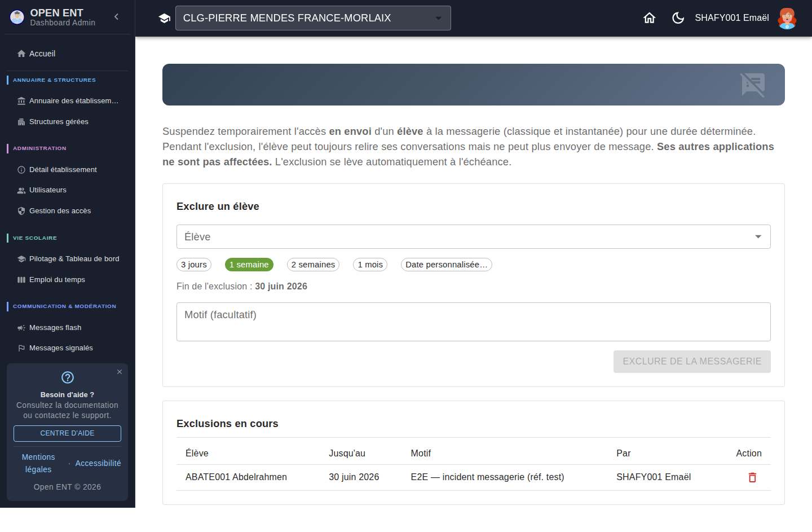Click the Dashboard Admin subtitle

[x=63, y=23]
